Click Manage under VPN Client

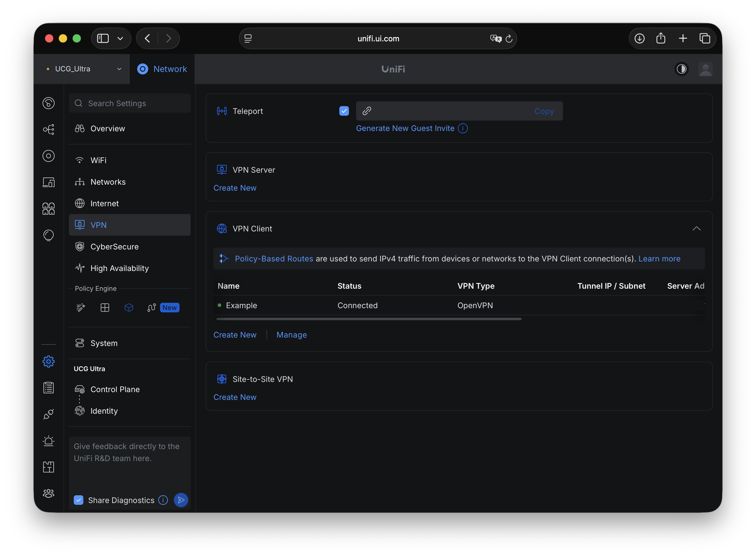tap(292, 335)
